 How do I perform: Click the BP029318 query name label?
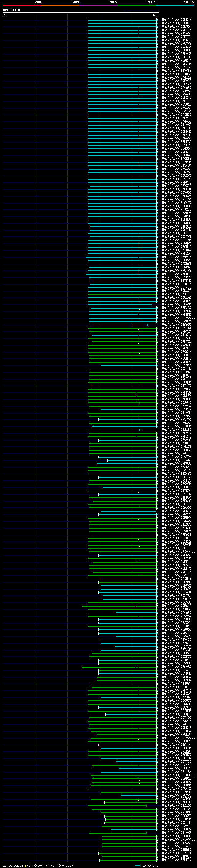(11, 10)
